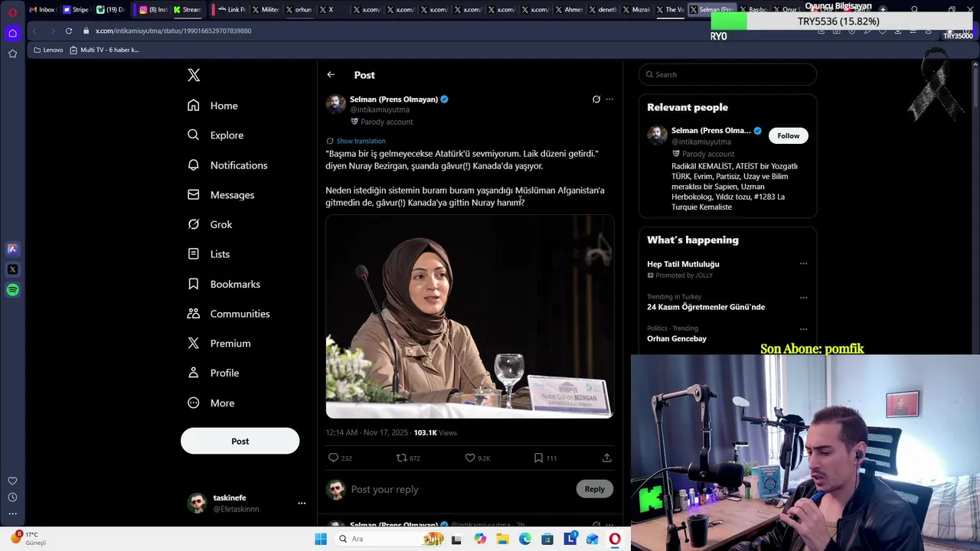Viewport: 980px width, 551px height.
Task: Click Show translation link
Action: click(x=361, y=141)
